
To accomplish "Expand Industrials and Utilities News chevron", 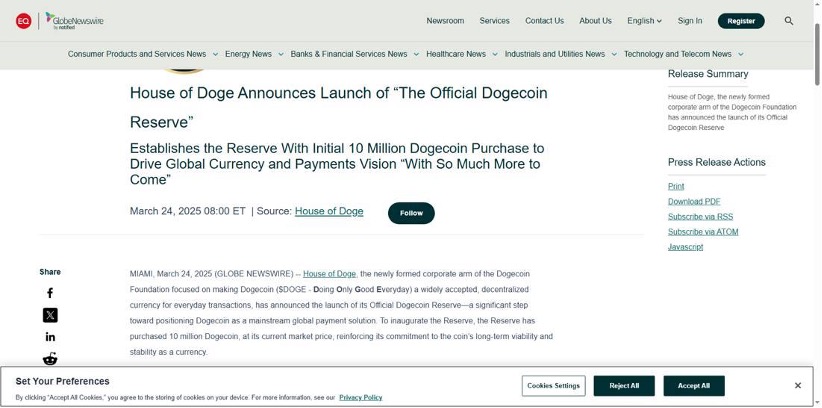I will 614,54.
